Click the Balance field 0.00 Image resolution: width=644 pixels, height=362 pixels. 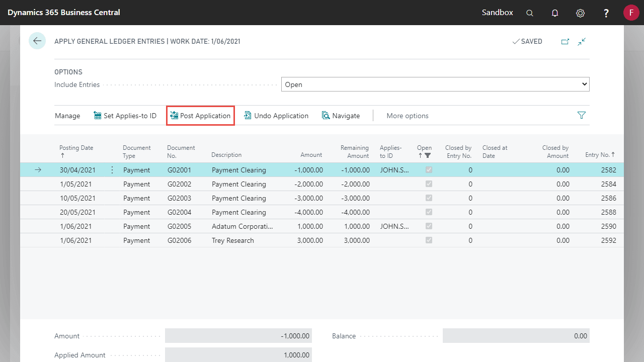(x=516, y=336)
